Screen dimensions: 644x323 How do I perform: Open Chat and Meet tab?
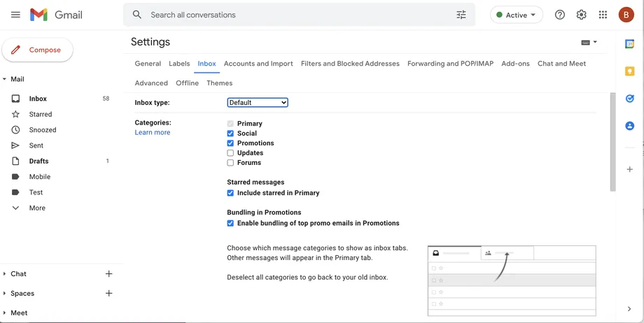pos(561,64)
